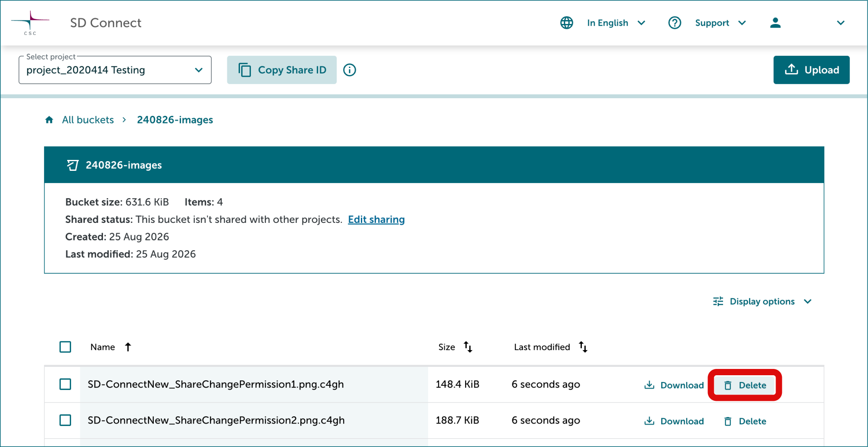Click the Items: 4 text
The image size is (868, 447).
(x=204, y=202)
